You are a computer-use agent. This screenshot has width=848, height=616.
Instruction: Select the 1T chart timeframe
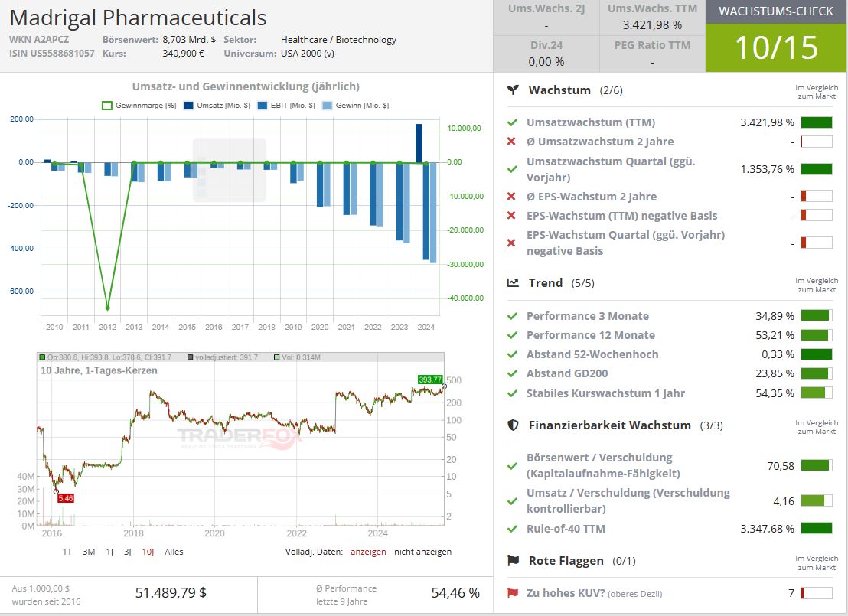click(x=67, y=552)
